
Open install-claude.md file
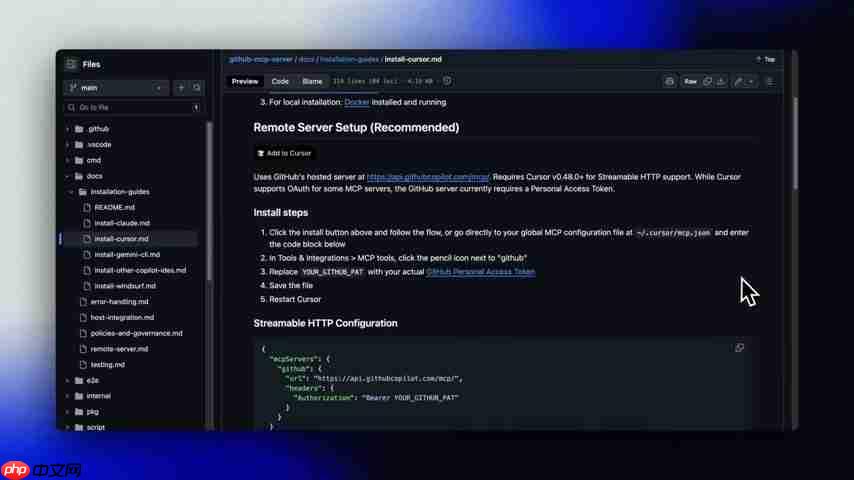click(x=122, y=223)
